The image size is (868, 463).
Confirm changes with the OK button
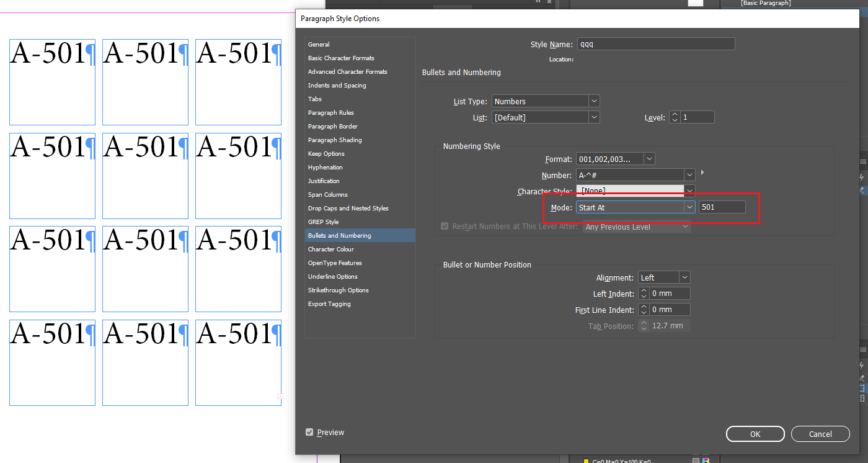coord(755,434)
